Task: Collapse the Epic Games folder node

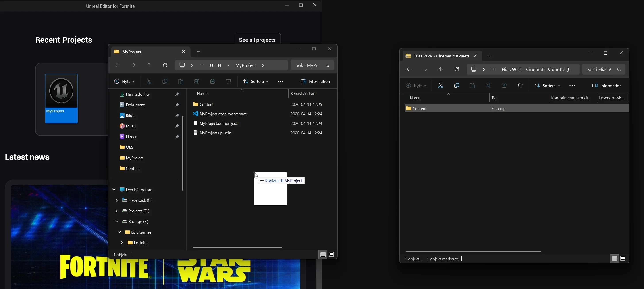Action: coord(119,232)
